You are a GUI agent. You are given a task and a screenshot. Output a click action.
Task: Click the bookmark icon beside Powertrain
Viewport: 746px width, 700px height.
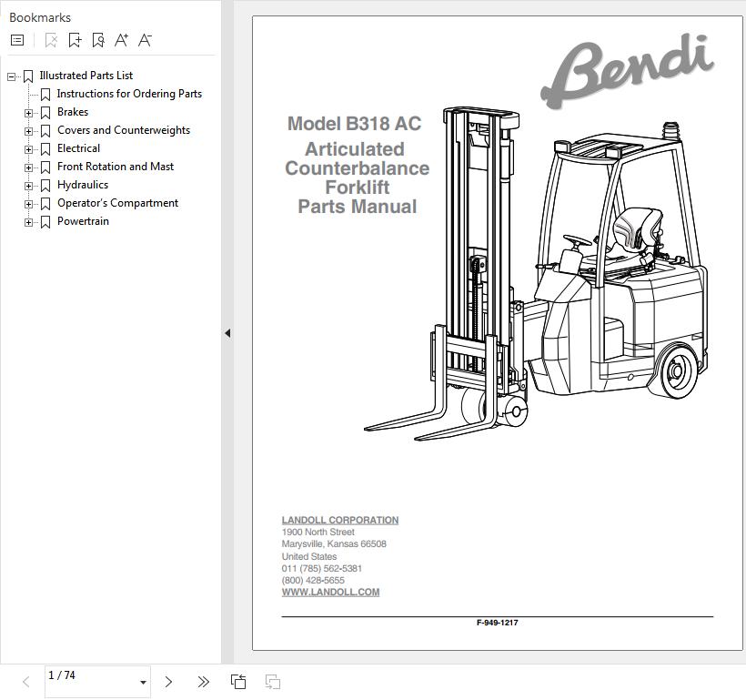45,222
